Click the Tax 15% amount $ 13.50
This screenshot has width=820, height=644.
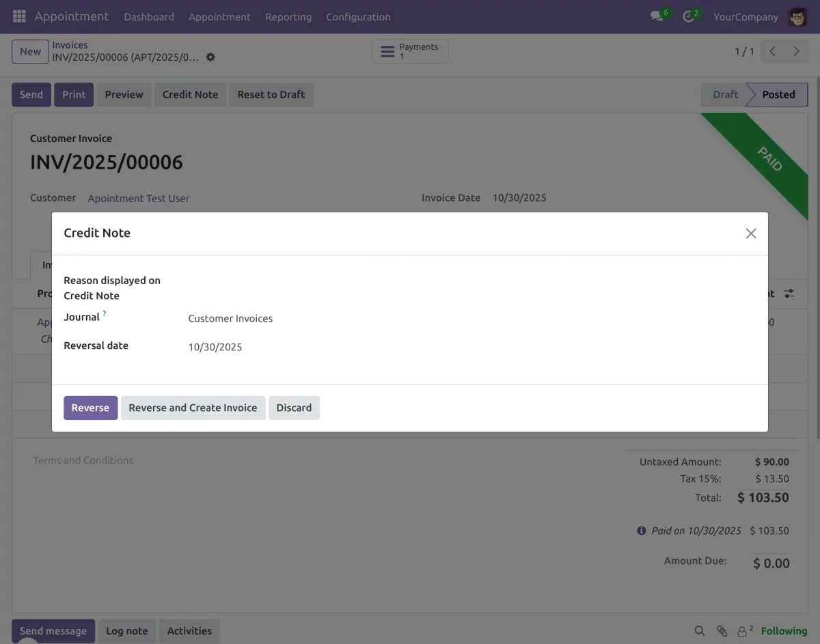pos(772,479)
